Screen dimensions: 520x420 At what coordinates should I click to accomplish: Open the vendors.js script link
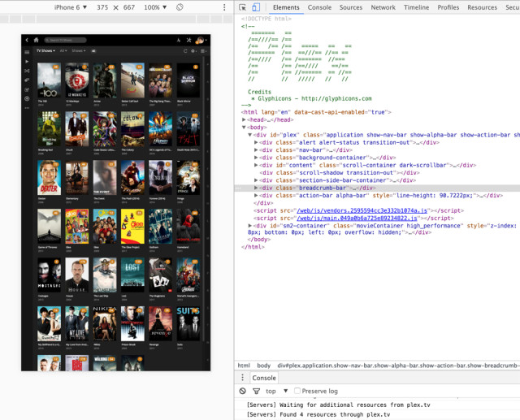coord(362,210)
